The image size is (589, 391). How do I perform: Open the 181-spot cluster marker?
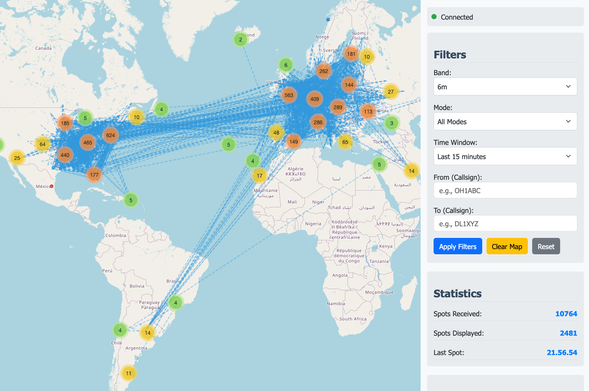tap(351, 54)
